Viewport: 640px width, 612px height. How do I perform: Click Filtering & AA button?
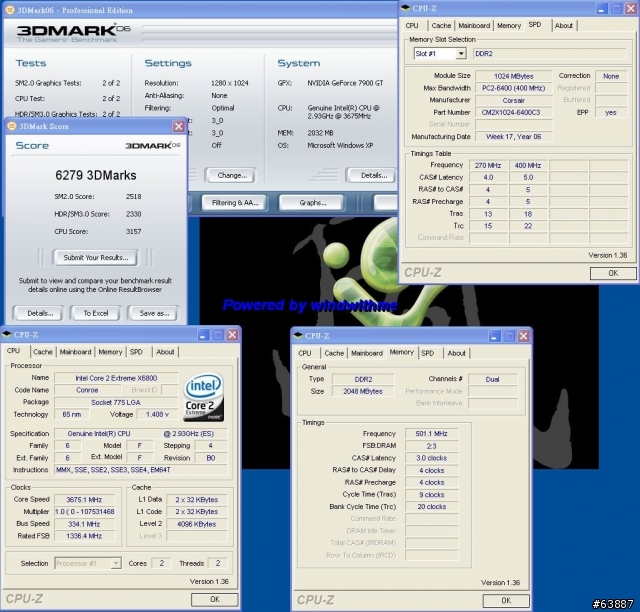pos(235,203)
